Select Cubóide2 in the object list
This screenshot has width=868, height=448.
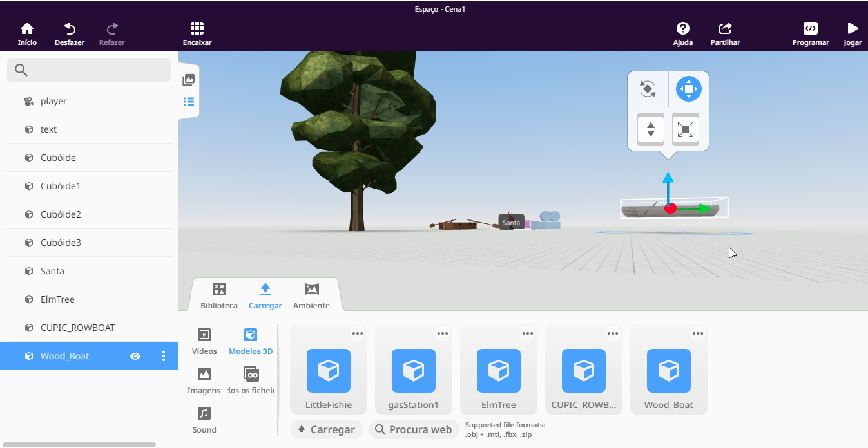point(89,214)
